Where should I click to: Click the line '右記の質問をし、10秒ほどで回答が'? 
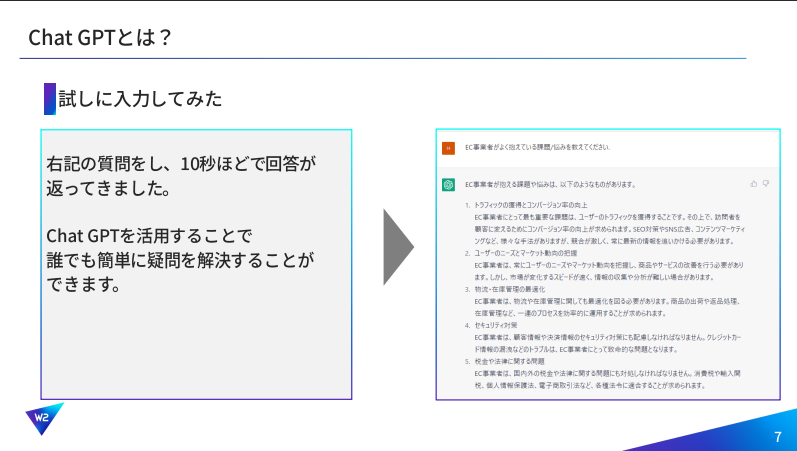click(181, 164)
